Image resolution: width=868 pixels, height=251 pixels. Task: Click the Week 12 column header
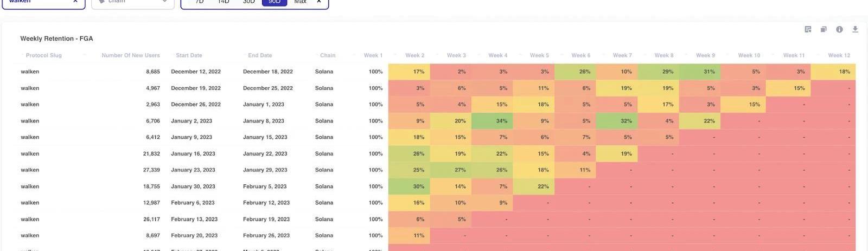839,55
